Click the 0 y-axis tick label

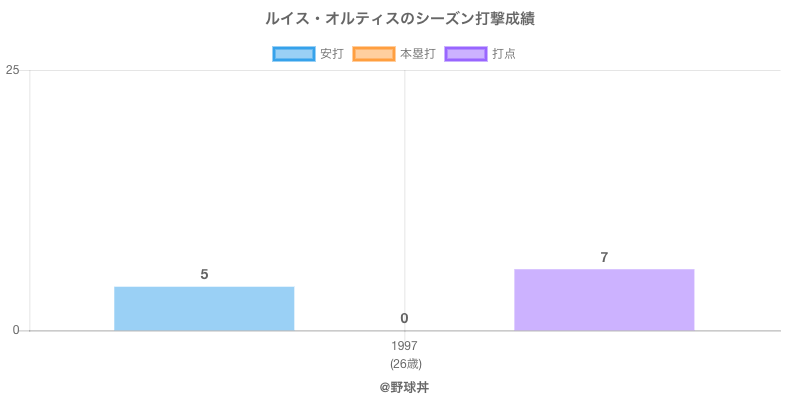(x=16, y=330)
